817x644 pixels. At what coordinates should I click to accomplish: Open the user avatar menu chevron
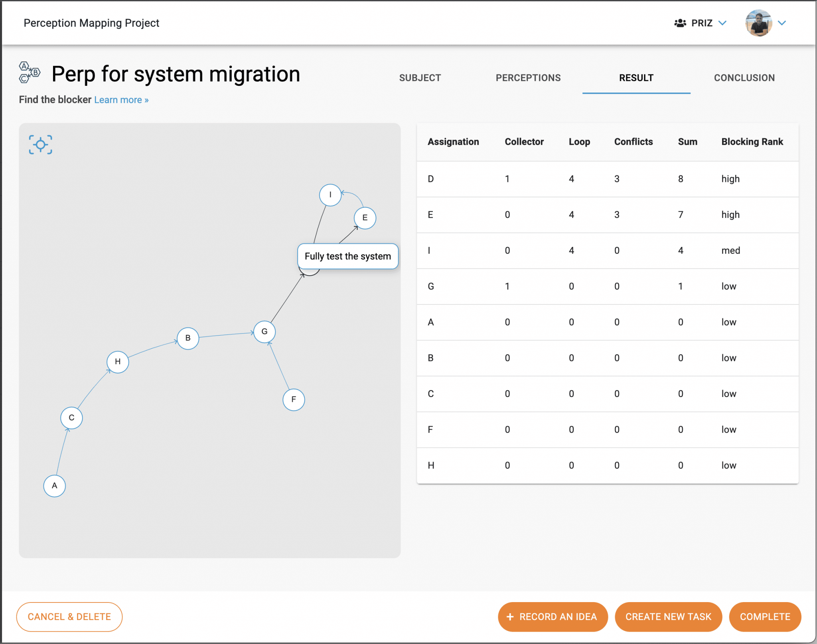click(782, 23)
